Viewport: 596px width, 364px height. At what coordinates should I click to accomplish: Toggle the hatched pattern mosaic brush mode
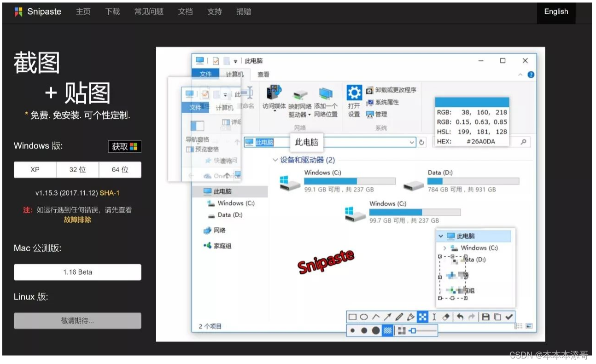[x=387, y=331]
